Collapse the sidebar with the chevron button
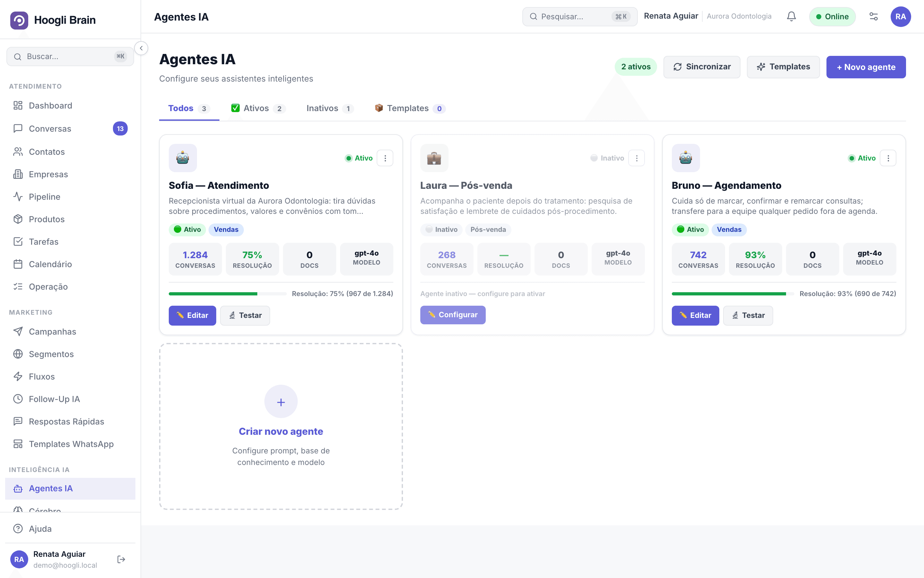Screen dimensions: 924x578 coord(141,48)
